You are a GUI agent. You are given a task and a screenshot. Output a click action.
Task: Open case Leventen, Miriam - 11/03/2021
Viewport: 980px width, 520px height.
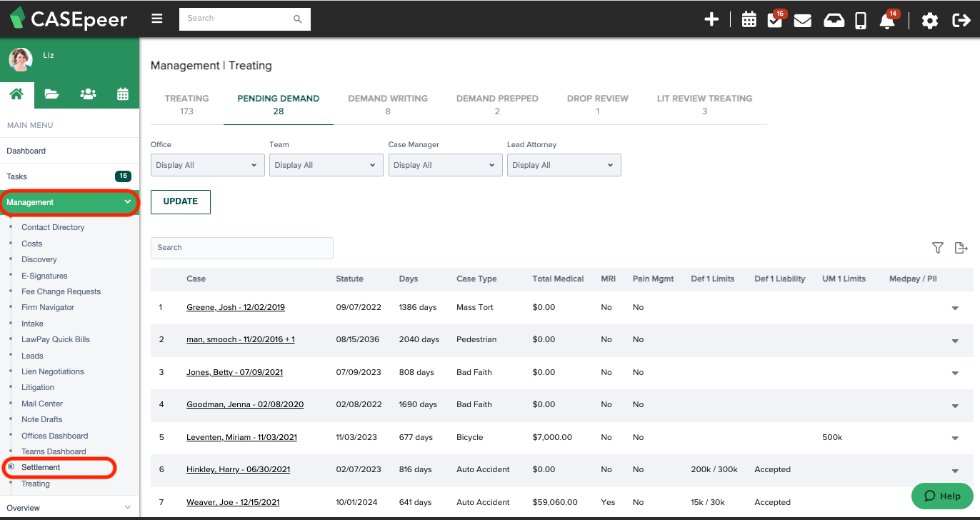click(x=241, y=437)
